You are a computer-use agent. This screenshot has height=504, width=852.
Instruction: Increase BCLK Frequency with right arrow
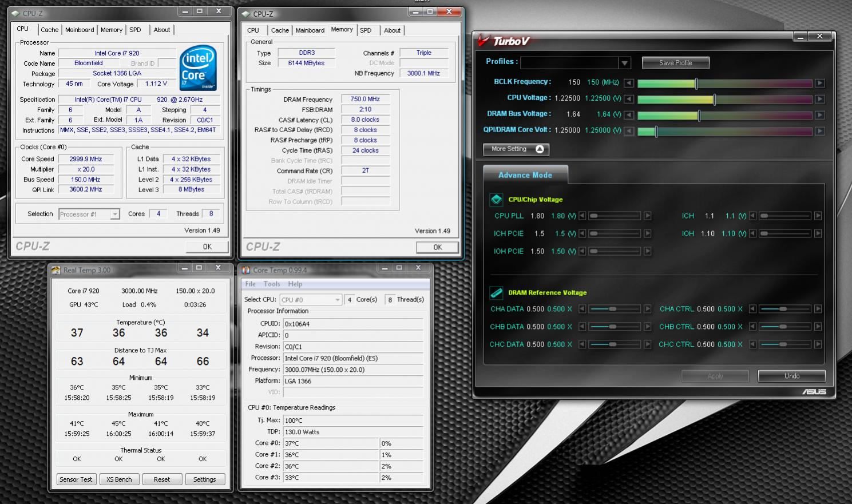coord(820,83)
